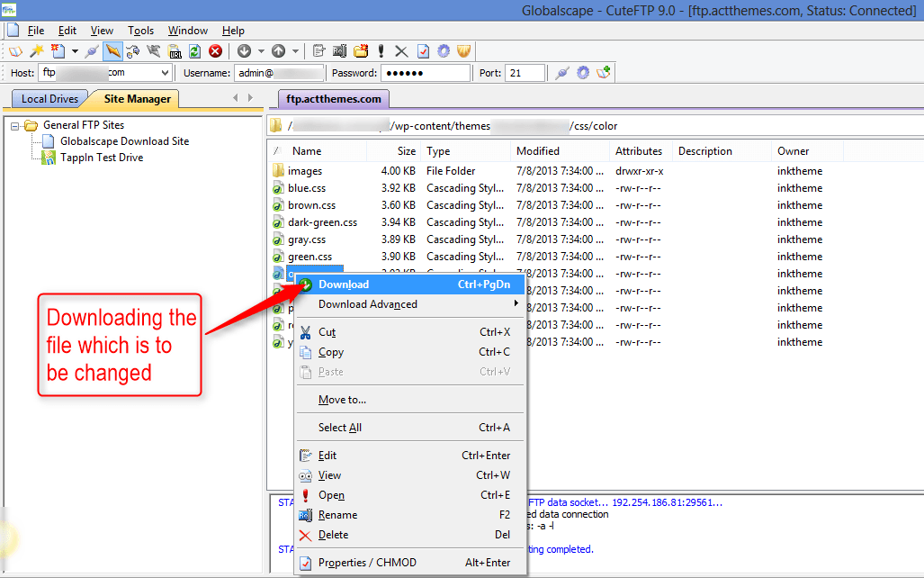Choose Properties / CHMOD from the context menu

(x=410, y=563)
